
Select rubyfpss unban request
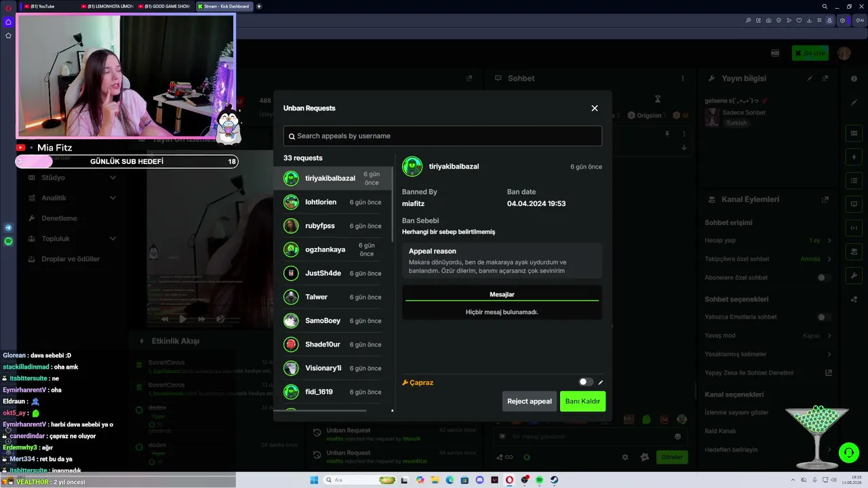tap(332, 226)
